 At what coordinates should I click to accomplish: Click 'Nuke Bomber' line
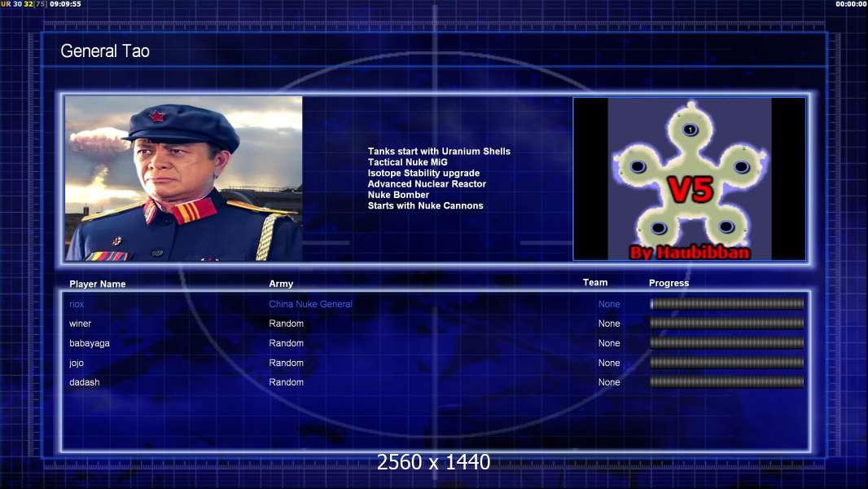click(398, 195)
